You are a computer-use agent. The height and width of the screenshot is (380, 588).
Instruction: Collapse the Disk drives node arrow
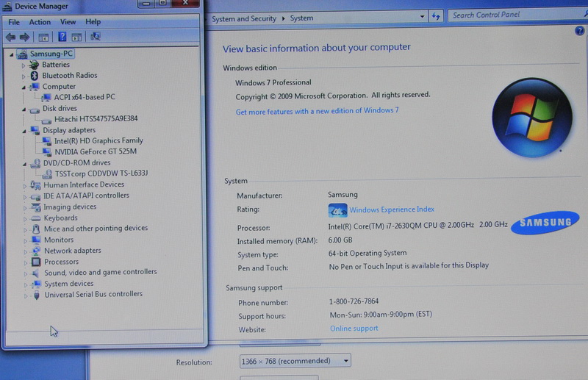[x=24, y=110]
